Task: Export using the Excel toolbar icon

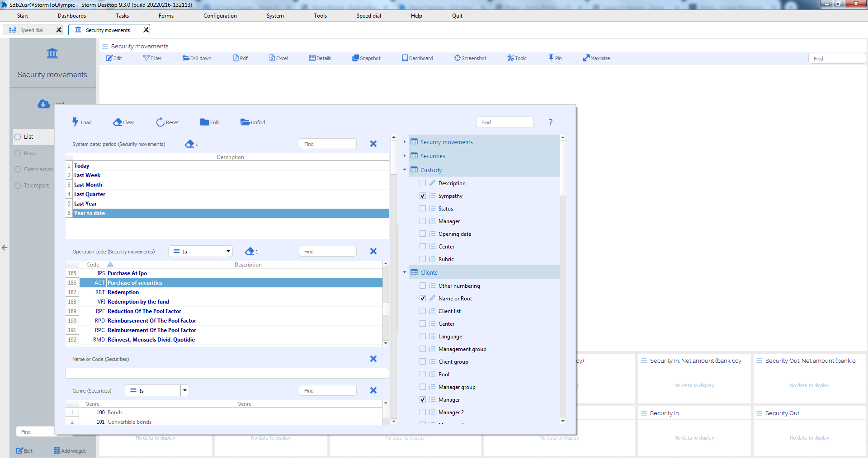Action: click(x=272, y=58)
